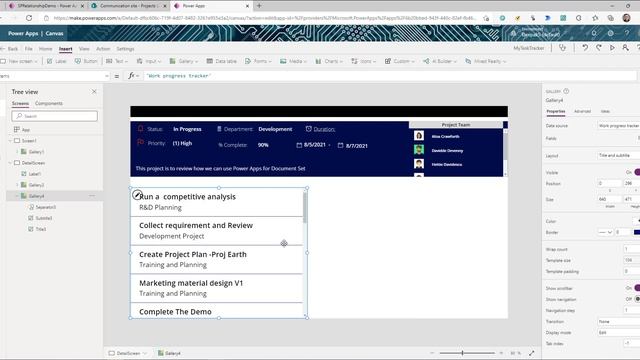This screenshot has width=640, height=360.
Task: Select Separator3 in tree view
Action: (x=42, y=207)
